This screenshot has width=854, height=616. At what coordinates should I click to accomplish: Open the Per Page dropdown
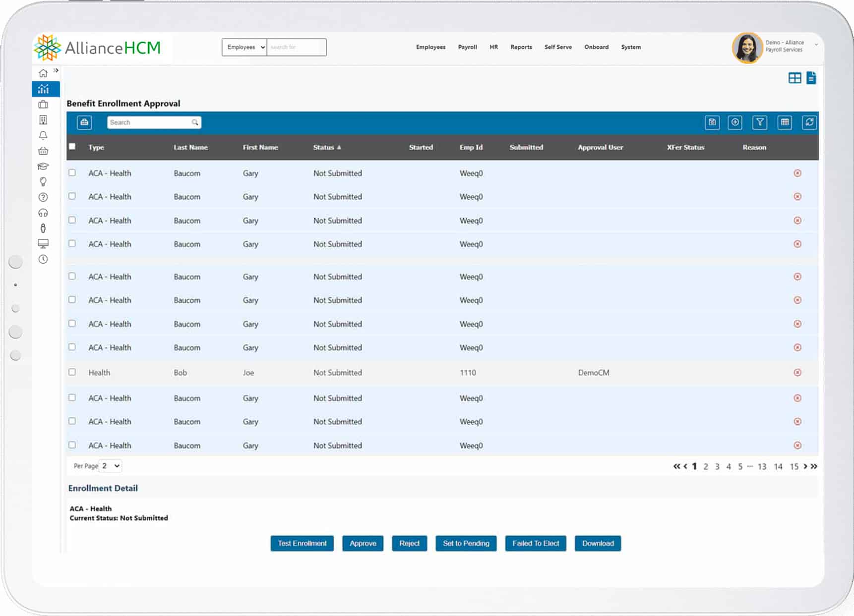[111, 466]
